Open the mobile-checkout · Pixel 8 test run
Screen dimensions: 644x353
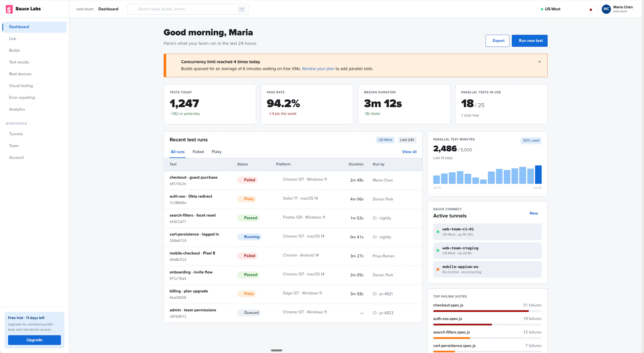click(x=293, y=256)
